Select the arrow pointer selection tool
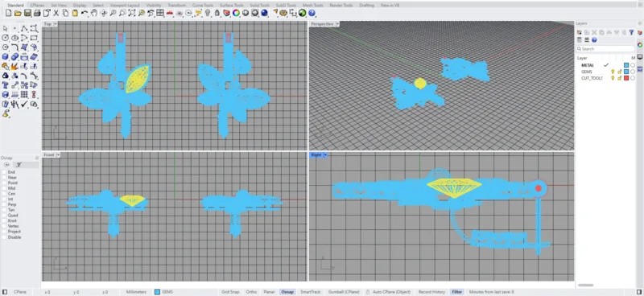 [6, 28]
